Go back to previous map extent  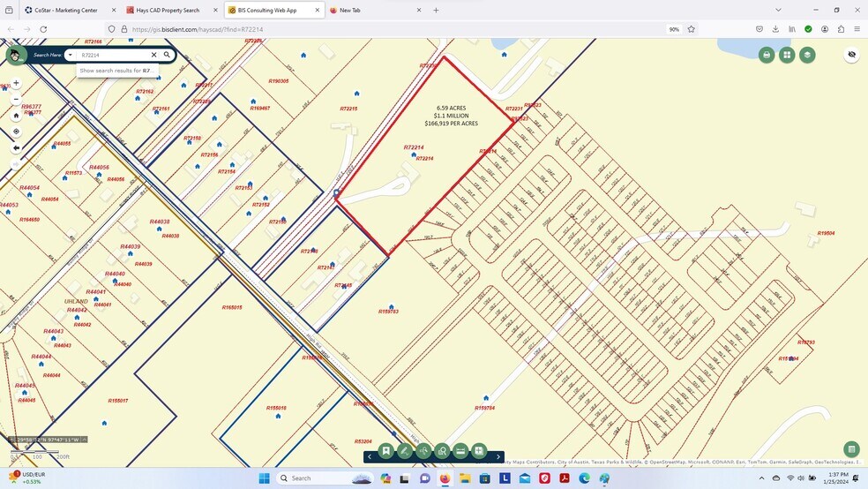click(x=16, y=148)
